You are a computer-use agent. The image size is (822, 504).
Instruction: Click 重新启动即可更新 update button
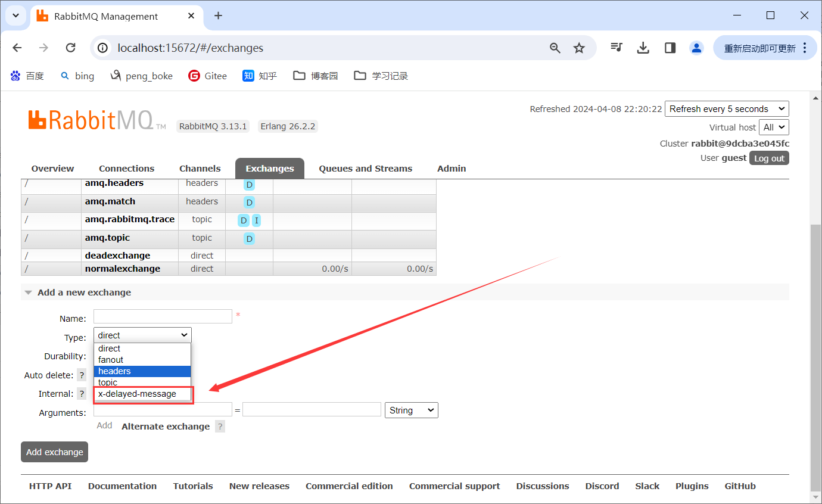[759, 48]
